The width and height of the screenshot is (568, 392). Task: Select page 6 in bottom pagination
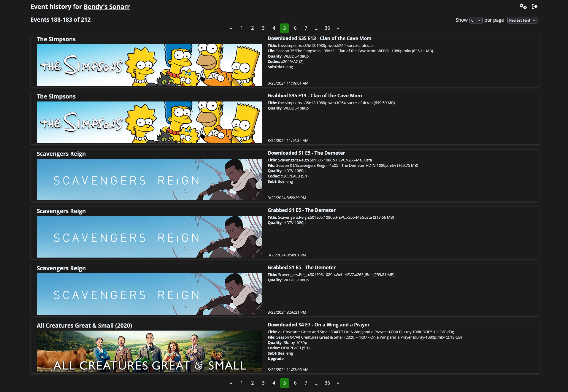point(295,383)
